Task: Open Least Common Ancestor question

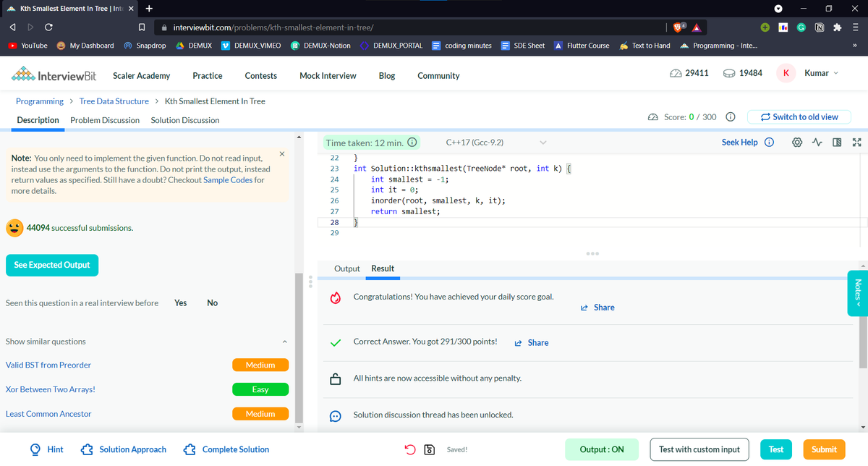Action: pos(48,414)
